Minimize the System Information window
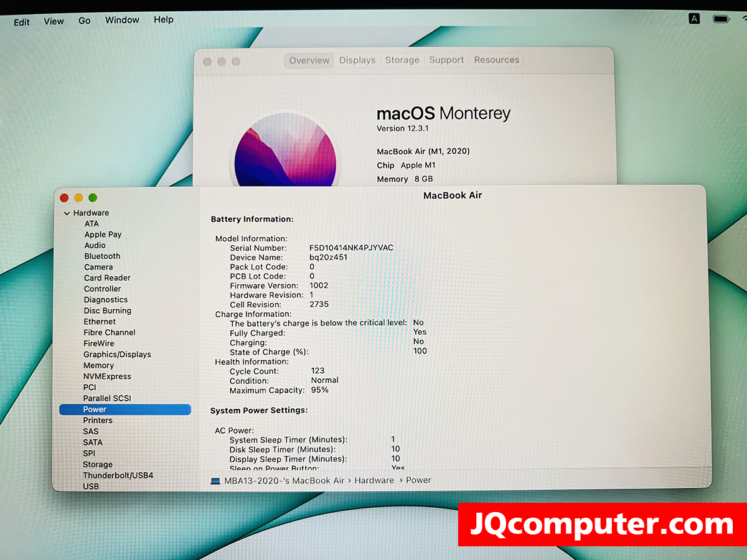The width and height of the screenshot is (747, 560). click(x=78, y=198)
